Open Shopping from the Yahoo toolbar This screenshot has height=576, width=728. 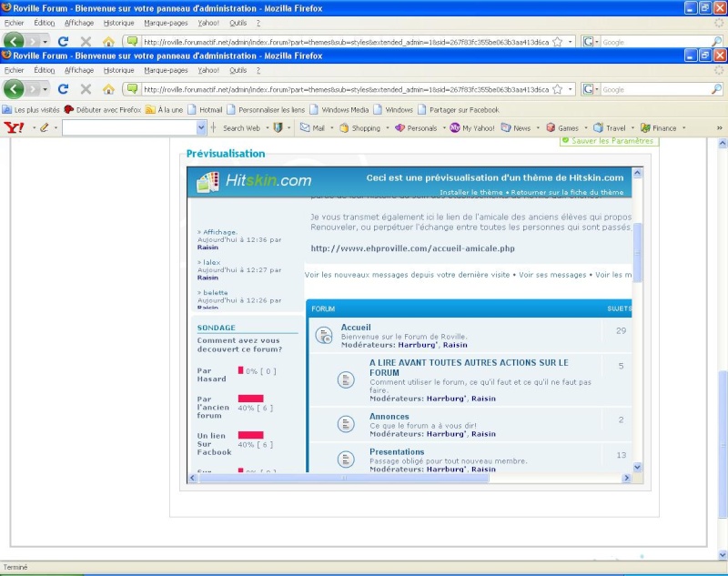point(359,128)
